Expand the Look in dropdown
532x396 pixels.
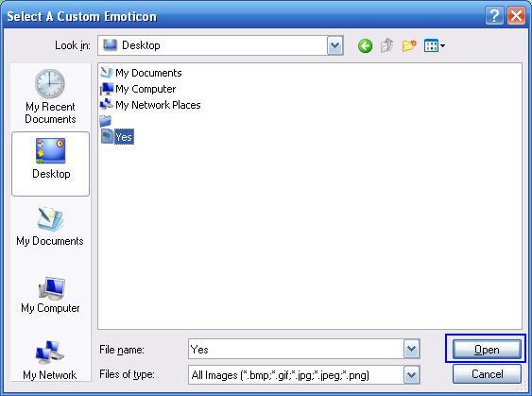335,45
